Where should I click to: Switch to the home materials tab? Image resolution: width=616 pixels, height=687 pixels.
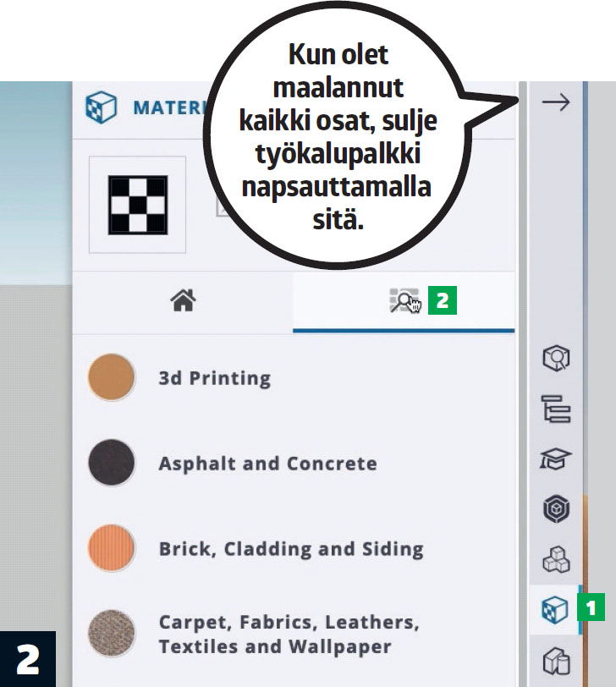coord(183,300)
